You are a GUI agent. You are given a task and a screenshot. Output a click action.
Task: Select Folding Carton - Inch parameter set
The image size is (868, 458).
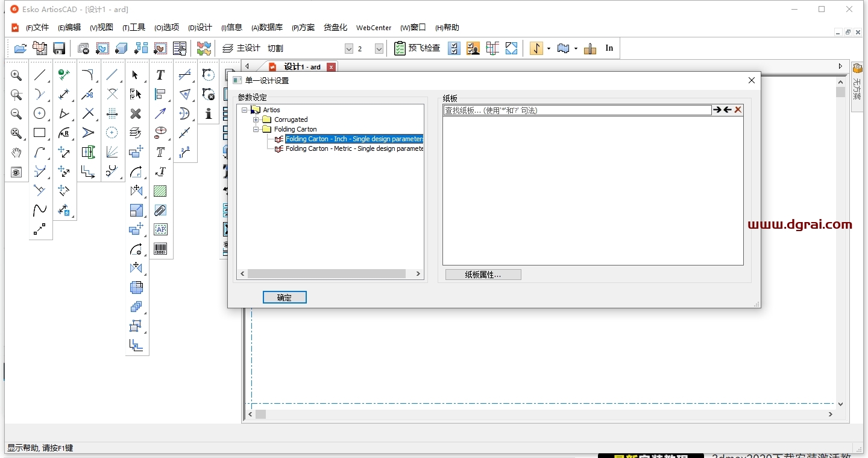[354, 139]
